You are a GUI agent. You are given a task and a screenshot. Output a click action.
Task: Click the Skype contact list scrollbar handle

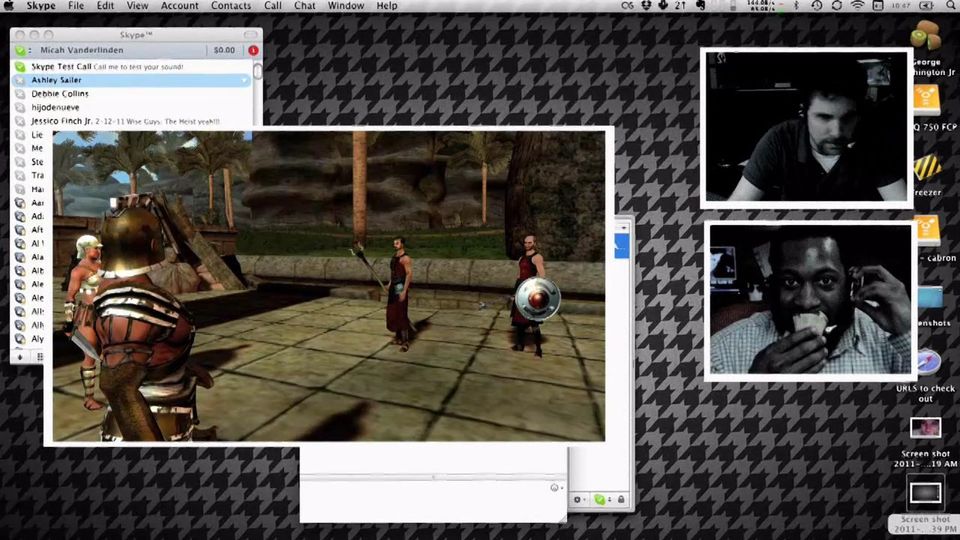[258, 71]
